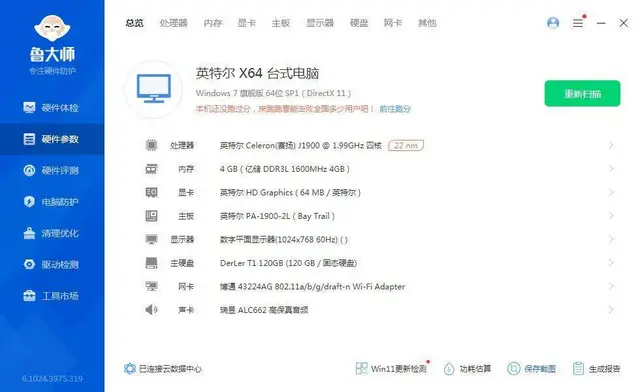This screenshot has width=640, height=392.
Task: Click the 保存截图 screenshot icon
Action: tap(513, 369)
